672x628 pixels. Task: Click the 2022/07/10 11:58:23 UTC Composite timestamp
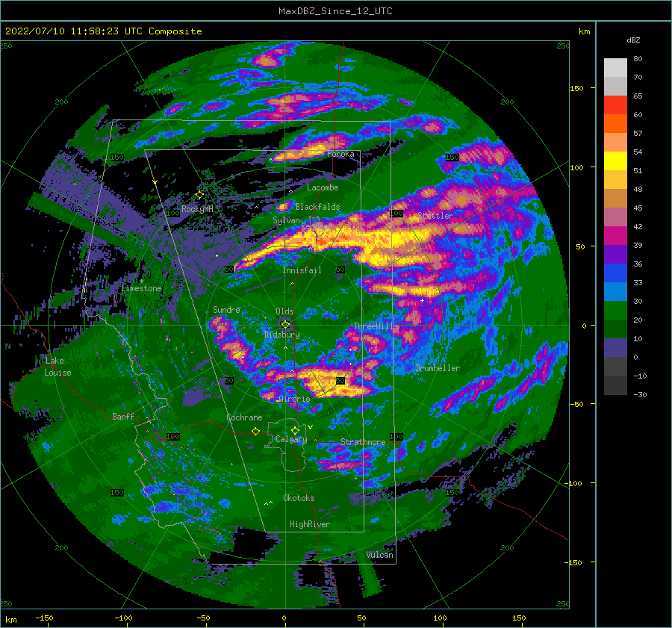[104, 31]
